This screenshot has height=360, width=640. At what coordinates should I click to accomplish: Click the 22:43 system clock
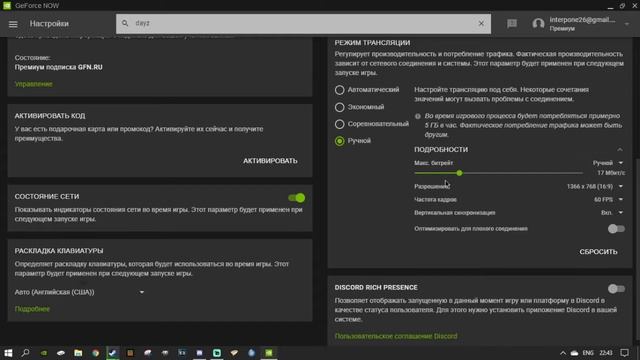click(606, 353)
